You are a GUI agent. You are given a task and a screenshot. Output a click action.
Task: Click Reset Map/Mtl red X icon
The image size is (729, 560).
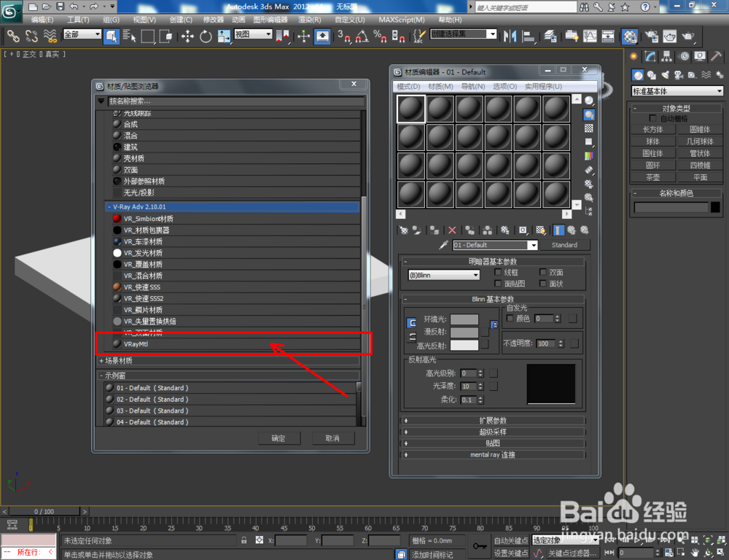point(452,230)
